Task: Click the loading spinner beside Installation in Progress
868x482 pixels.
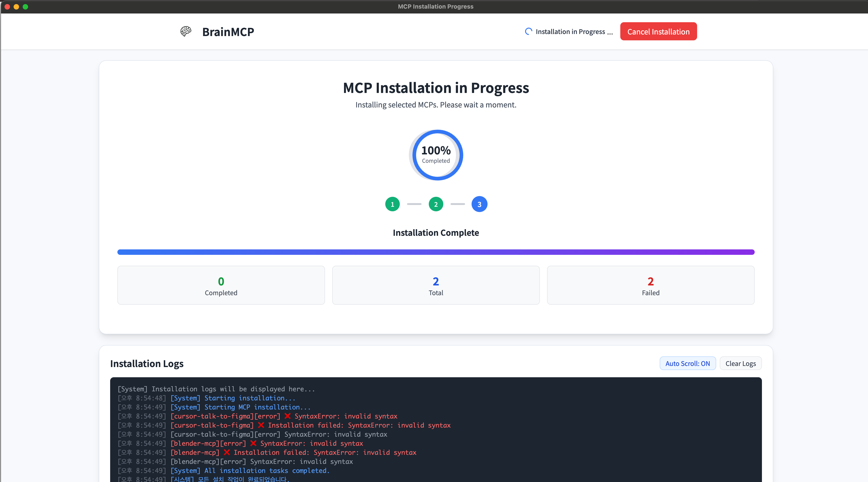Action: pyautogui.click(x=528, y=31)
